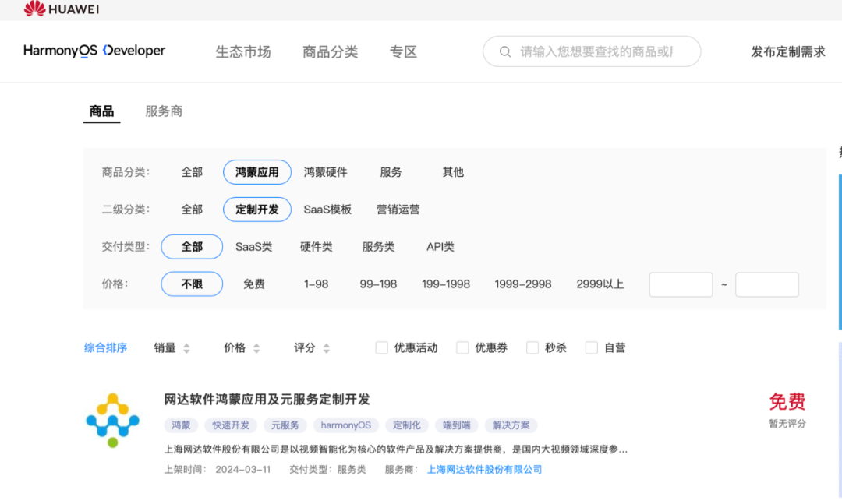842x504 pixels.
Task: Click the 暂无评分 rating text
Action: (787, 424)
